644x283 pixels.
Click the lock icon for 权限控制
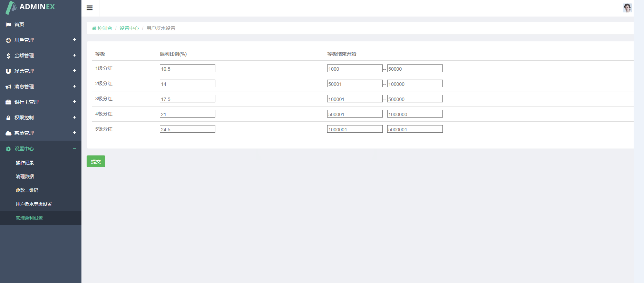tap(8, 118)
